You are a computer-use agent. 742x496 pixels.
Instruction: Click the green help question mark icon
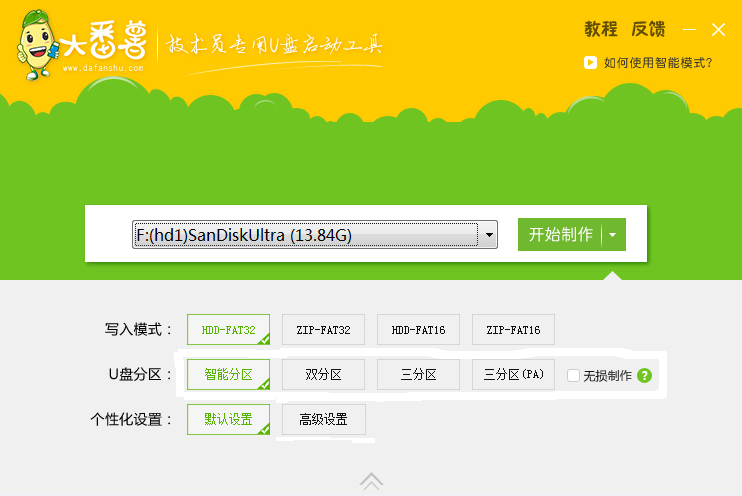coord(644,375)
